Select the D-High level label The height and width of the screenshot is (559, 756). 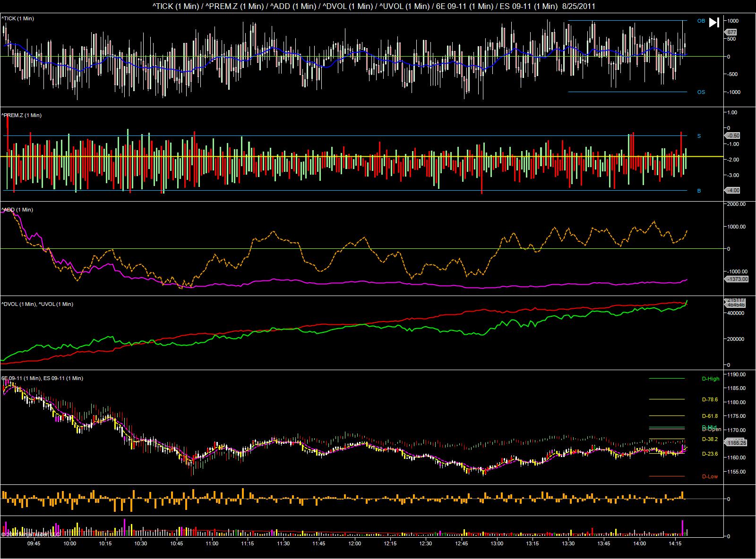click(x=711, y=379)
